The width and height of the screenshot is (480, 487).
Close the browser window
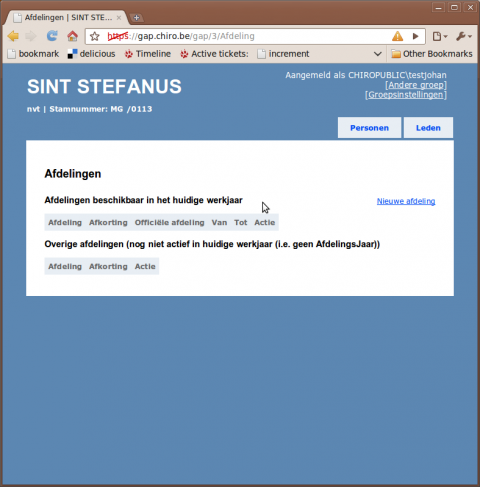tap(470, 7)
